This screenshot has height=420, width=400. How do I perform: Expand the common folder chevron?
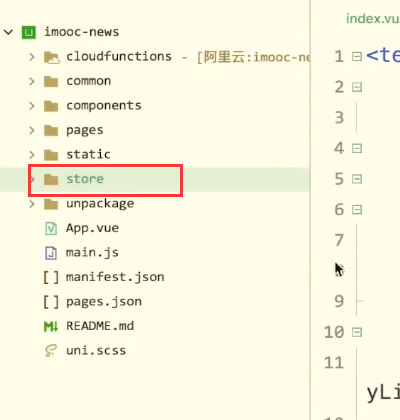[x=32, y=81]
